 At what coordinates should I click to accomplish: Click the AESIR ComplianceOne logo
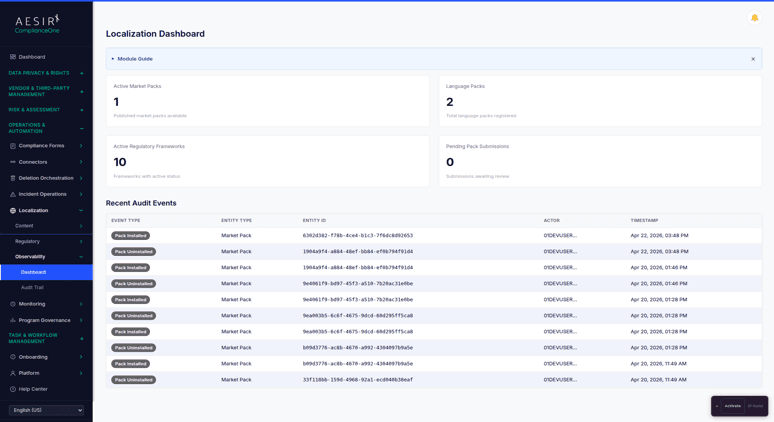[x=37, y=24]
